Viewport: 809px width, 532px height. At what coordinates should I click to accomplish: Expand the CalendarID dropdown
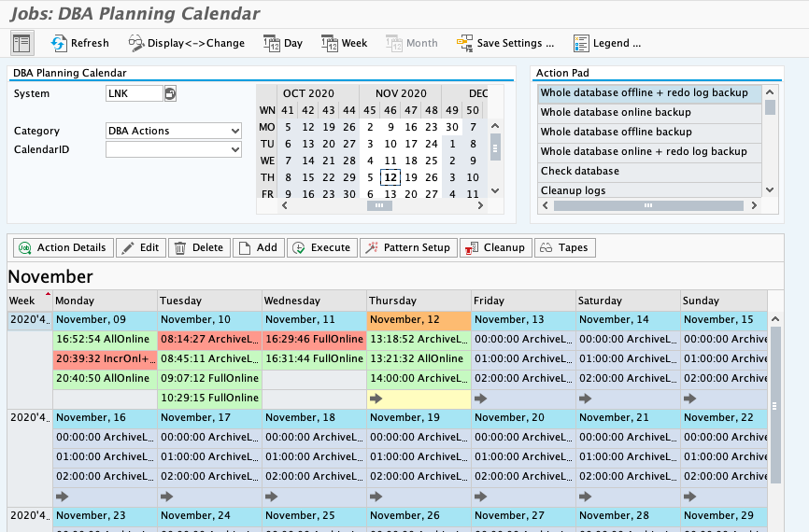click(x=234, y=149)
